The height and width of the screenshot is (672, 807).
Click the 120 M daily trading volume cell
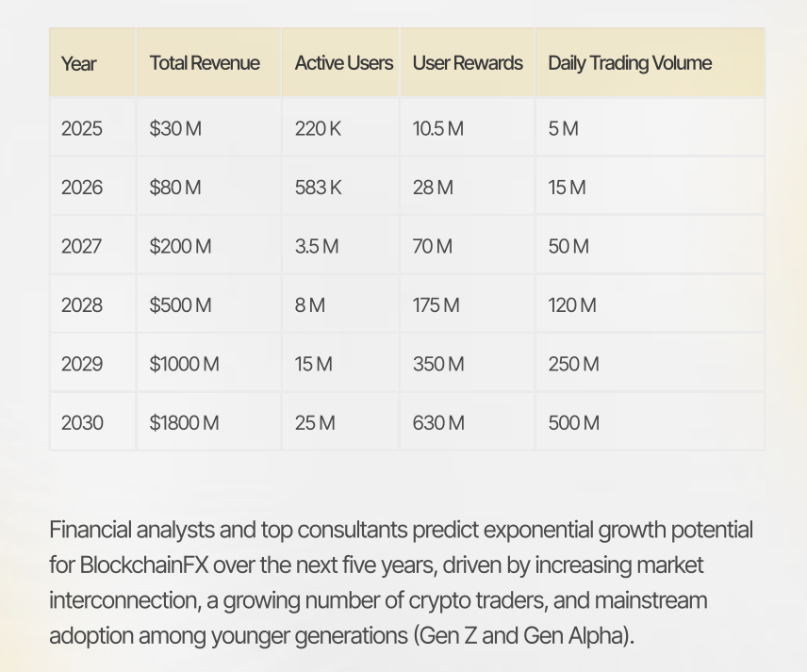coord(572,305)
